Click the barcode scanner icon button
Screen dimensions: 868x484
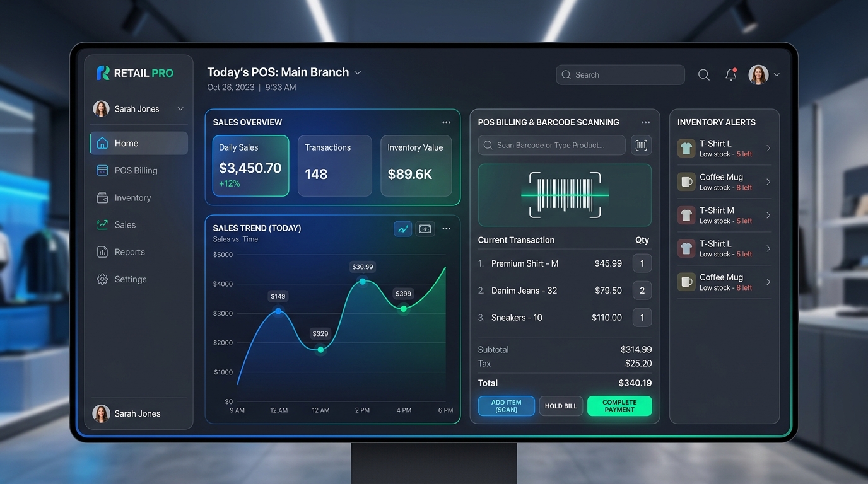tap(642, 145)
